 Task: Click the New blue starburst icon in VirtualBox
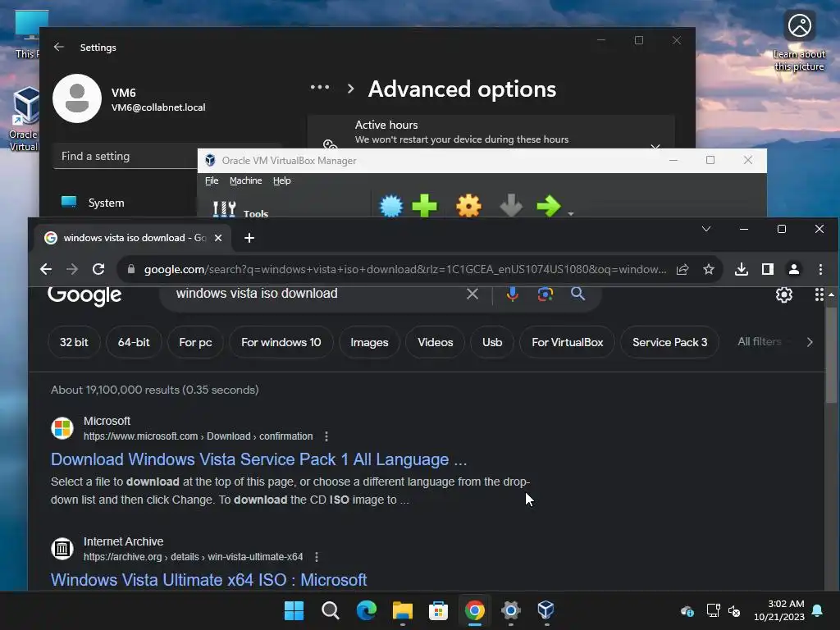391,206
